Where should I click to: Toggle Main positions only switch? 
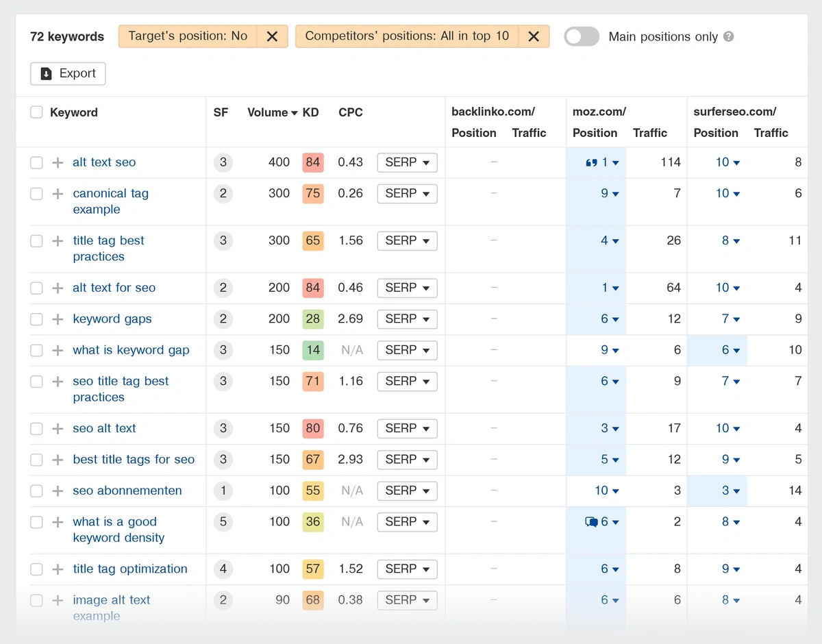(582, 36)
